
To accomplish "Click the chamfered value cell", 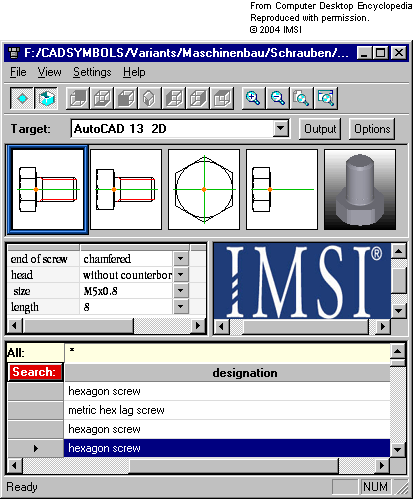I will (x=126, y=259).
